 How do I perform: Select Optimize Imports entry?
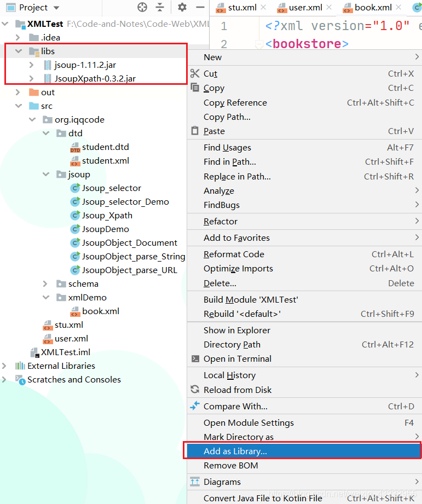click(304, 268)
